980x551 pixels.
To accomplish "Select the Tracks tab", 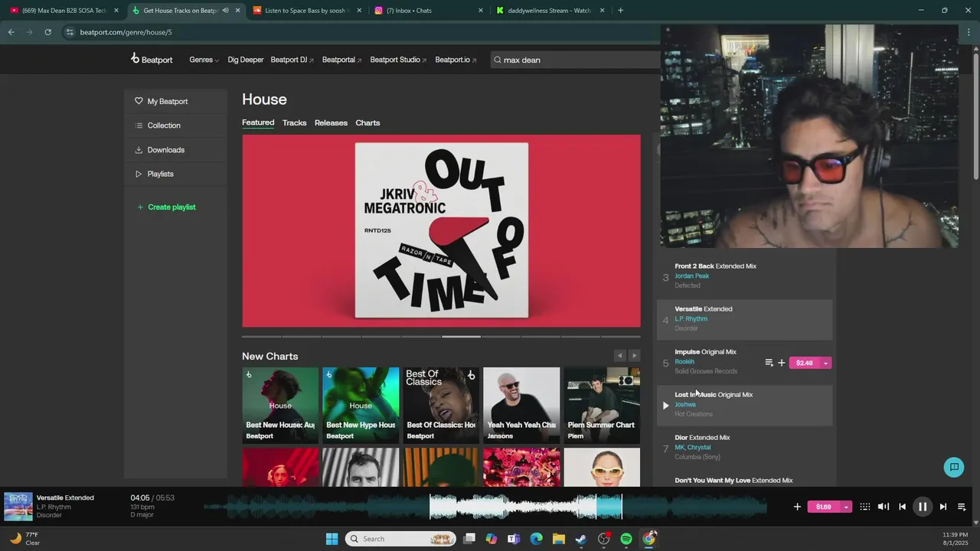I will click(294, 122).
